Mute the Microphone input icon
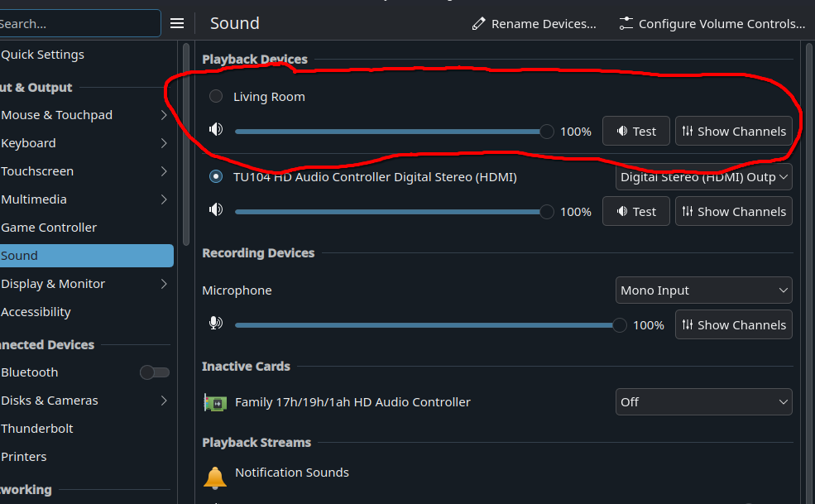This screenshot has height=504, width=815. click(216, 323)
